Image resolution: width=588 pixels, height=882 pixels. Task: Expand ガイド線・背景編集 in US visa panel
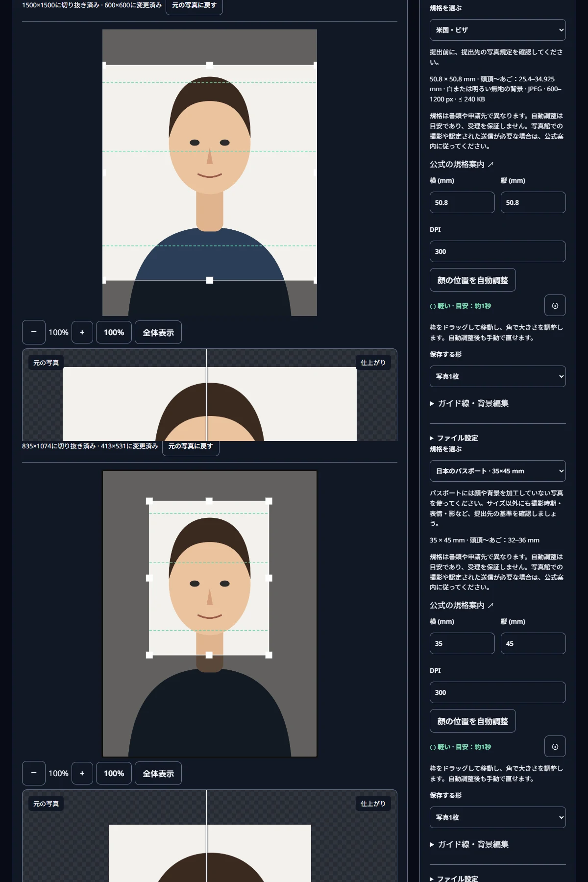469,403
